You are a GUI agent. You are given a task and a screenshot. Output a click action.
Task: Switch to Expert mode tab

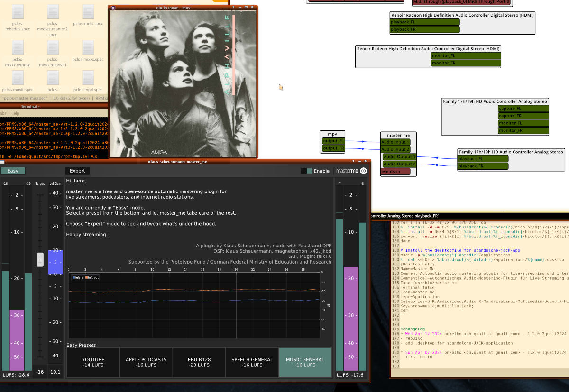(77, 171)
